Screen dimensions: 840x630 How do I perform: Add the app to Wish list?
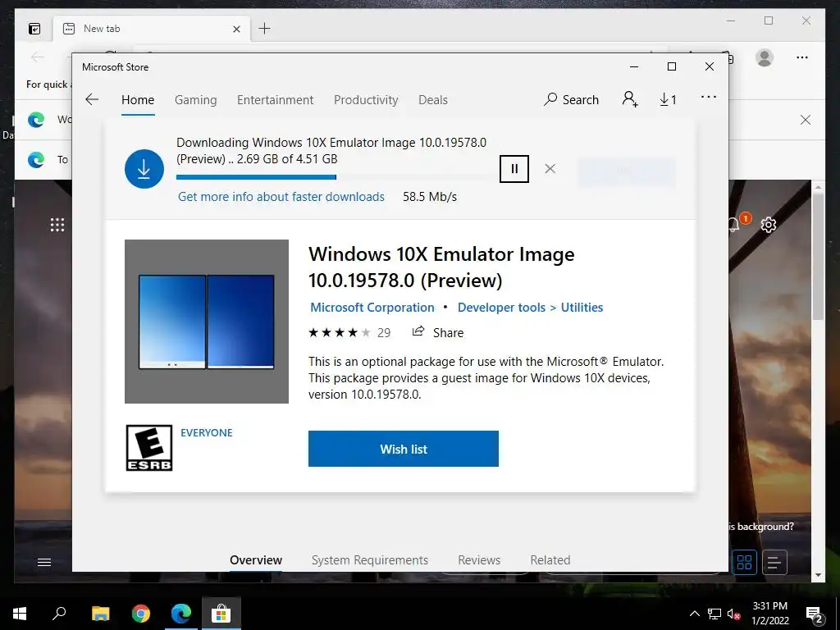tap(404, 449)
